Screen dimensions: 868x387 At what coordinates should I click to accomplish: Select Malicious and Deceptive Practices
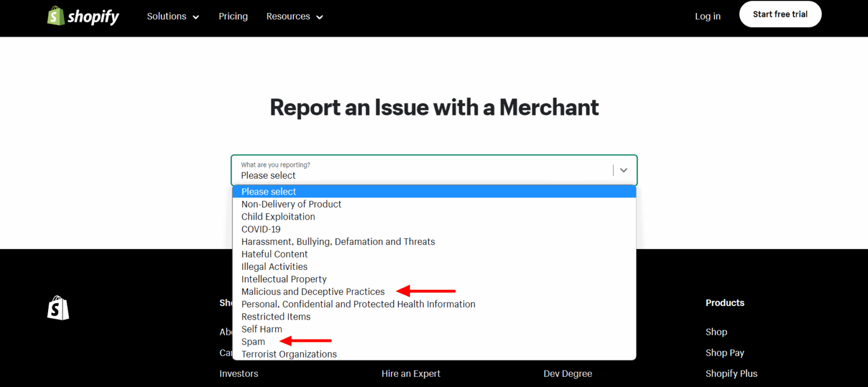(x=313, y=291)
